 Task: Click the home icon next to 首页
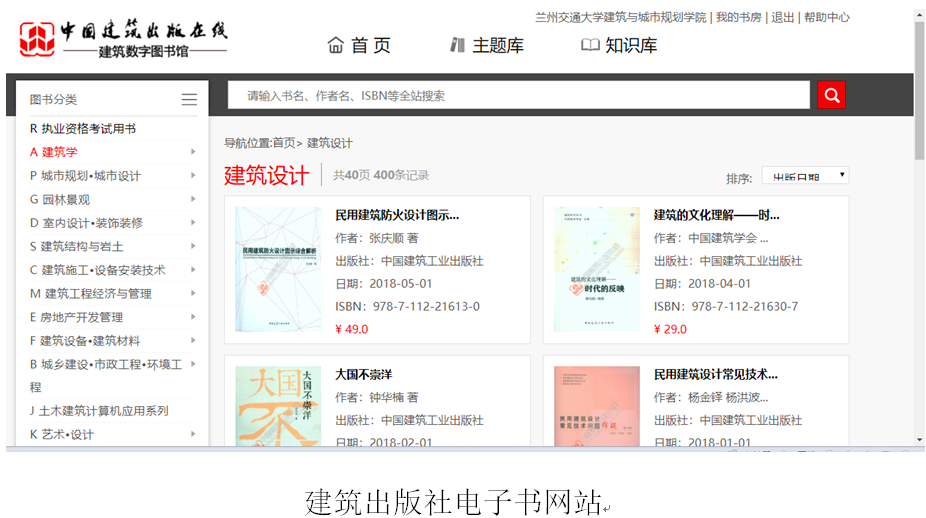click(x=336, y=45)
